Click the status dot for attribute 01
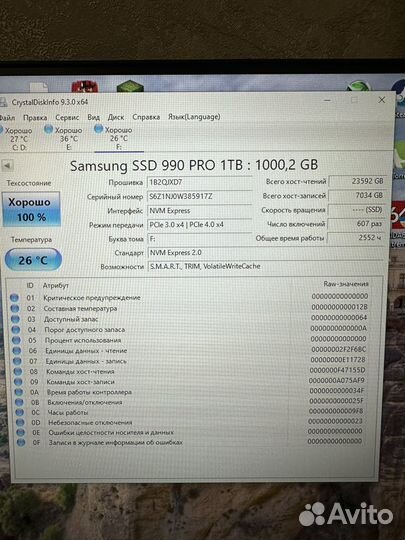This screenshot has width=405, height=540. [x=14, y=298]
